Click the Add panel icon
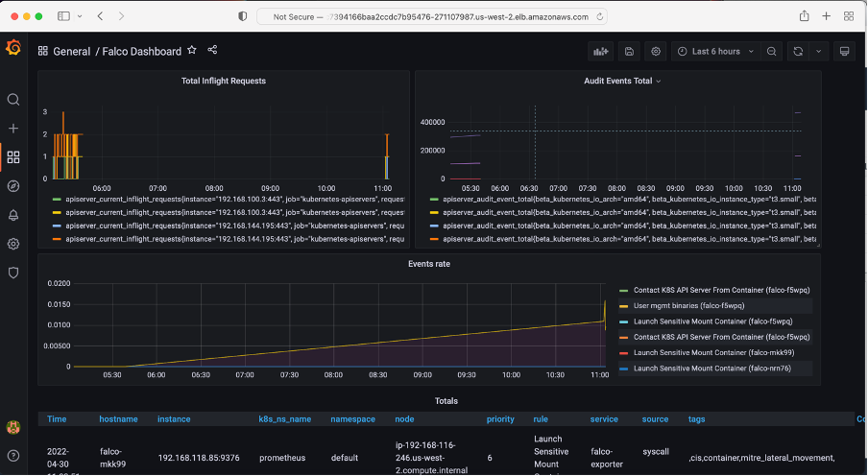 (x=601, y=52)
